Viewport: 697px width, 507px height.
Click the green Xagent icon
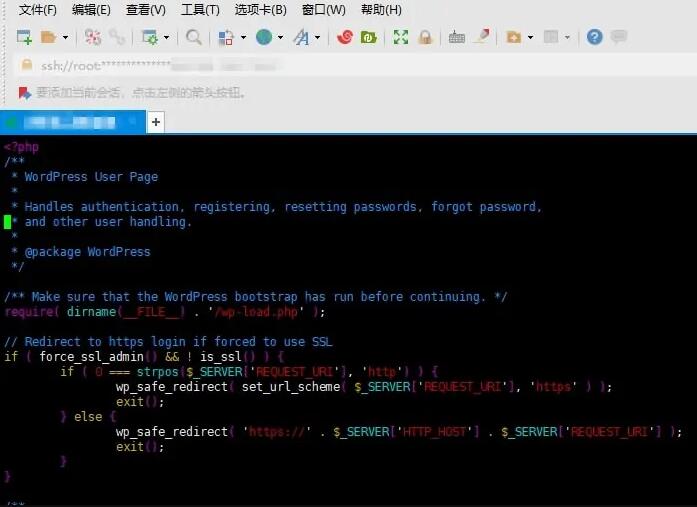(369, 37)
